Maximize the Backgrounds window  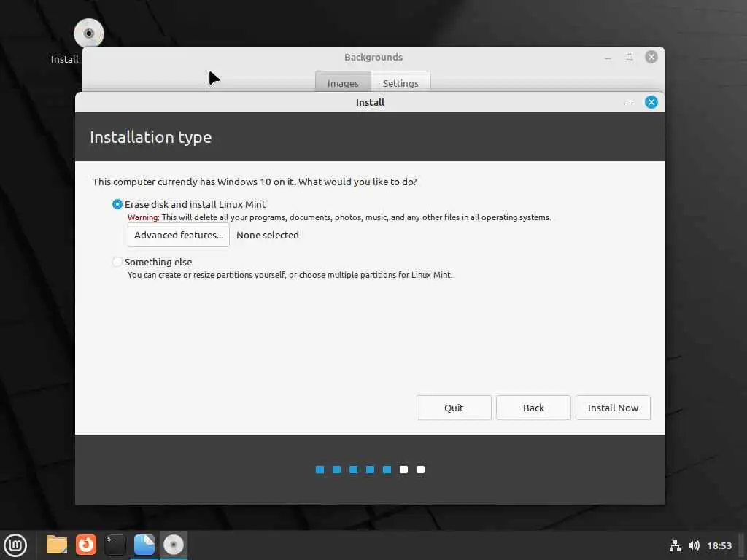tap(630, 57)
